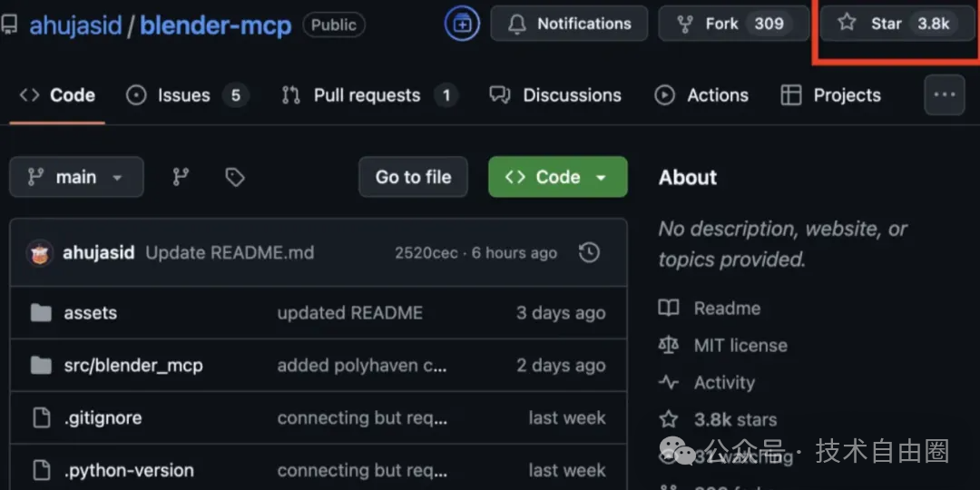The image size is (980, 490).
Task: Star the repository
Action: [x=897, y=24]
